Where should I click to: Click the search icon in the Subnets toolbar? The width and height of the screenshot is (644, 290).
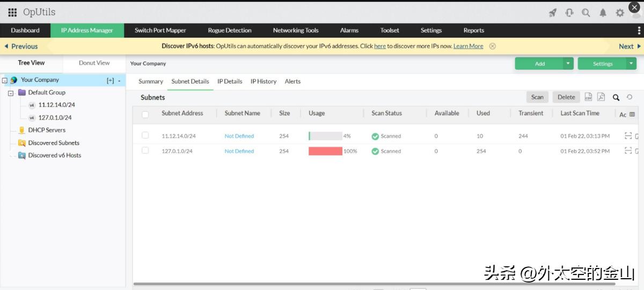pos(616,97)
